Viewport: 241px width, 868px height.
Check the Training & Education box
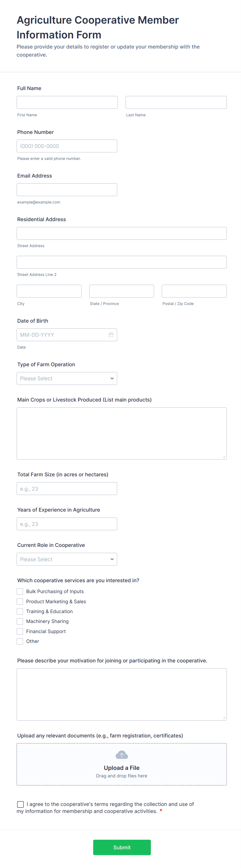tap(20, 611)
